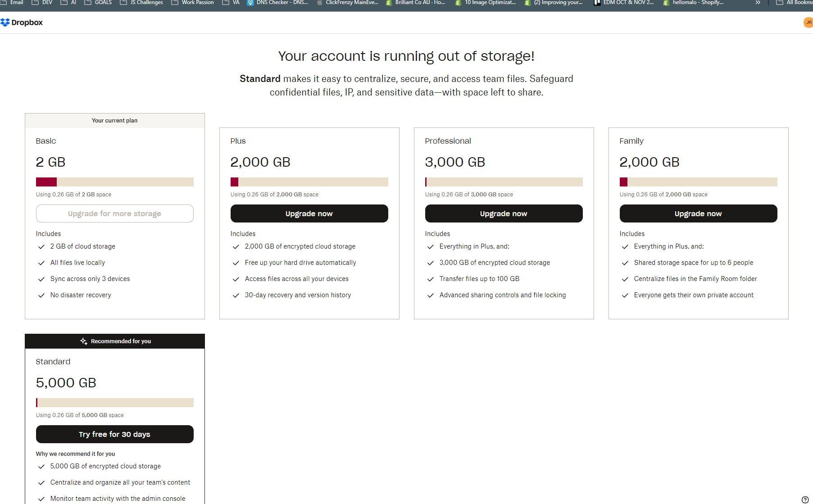The image size is (813, 504).
Task: Click the Basic plan storage usage bar
Action: click(x=114, y=182)
